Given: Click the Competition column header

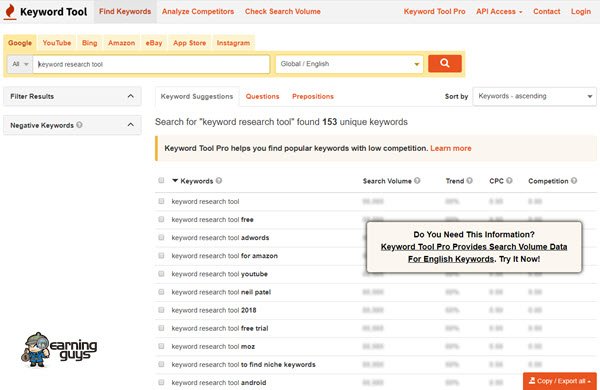Looking at the screenshot, I should pos(548,181).
